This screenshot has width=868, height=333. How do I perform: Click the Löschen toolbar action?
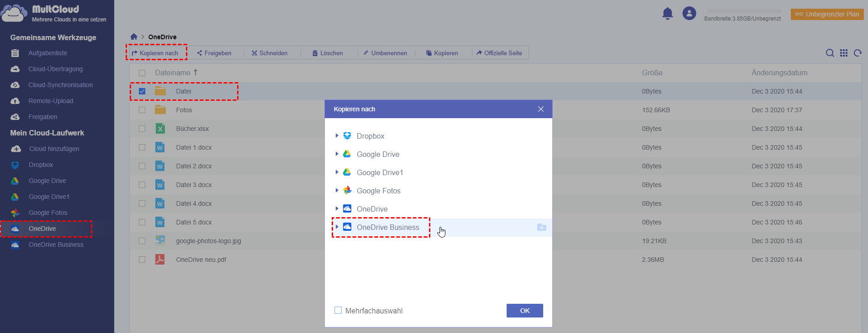[x=328, y=53]
